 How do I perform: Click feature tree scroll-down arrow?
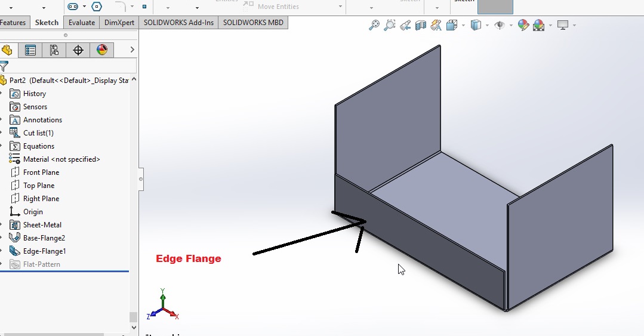134,328
